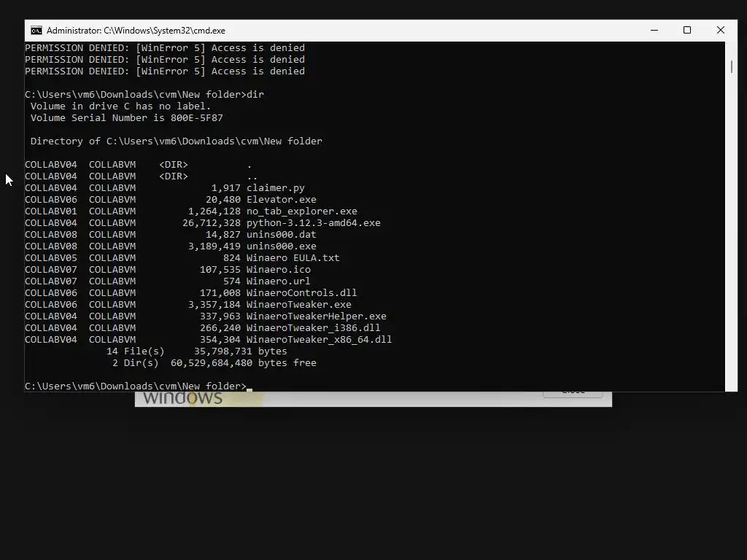This screenshot has width=747, height=560.
Task: Click the file name Elevator.exe
Action: coord(281,200)
